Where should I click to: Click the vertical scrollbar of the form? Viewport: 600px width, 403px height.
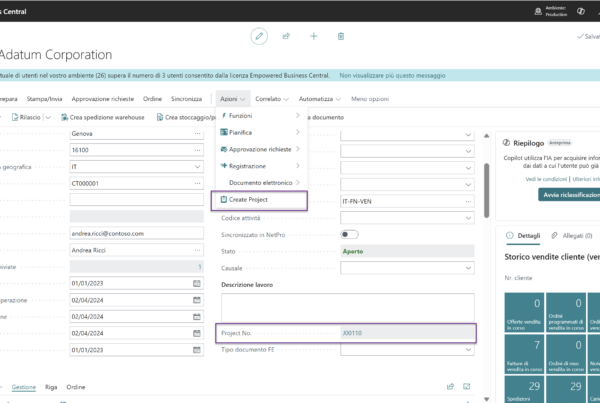[x=486, y=190]
